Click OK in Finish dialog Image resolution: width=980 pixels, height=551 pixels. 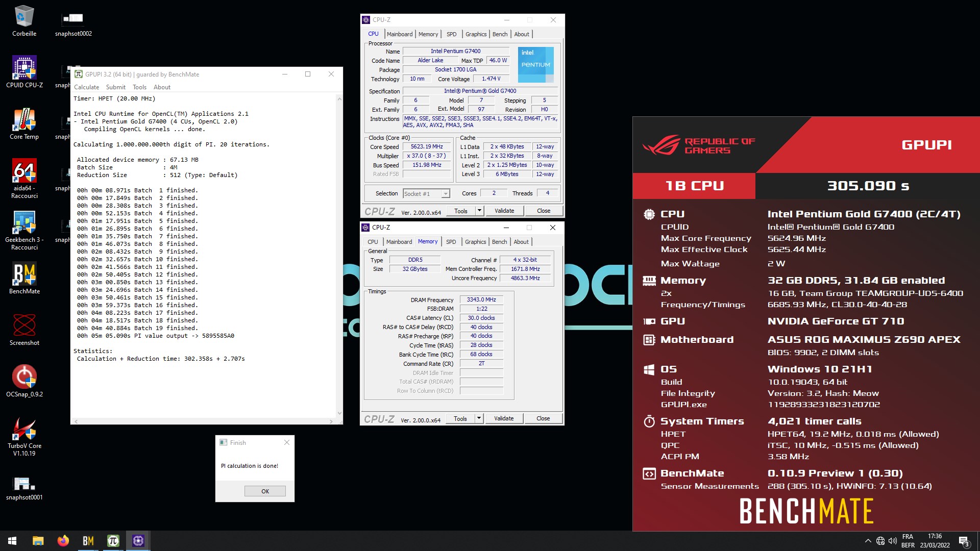click(x=265, y=491)
